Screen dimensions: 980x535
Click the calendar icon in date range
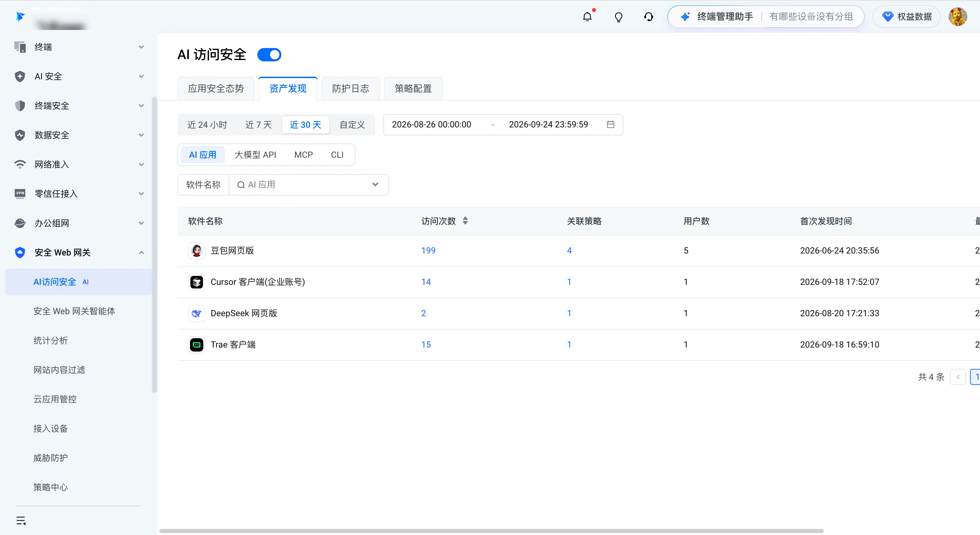pyautogui.click(x=610, y=124)
